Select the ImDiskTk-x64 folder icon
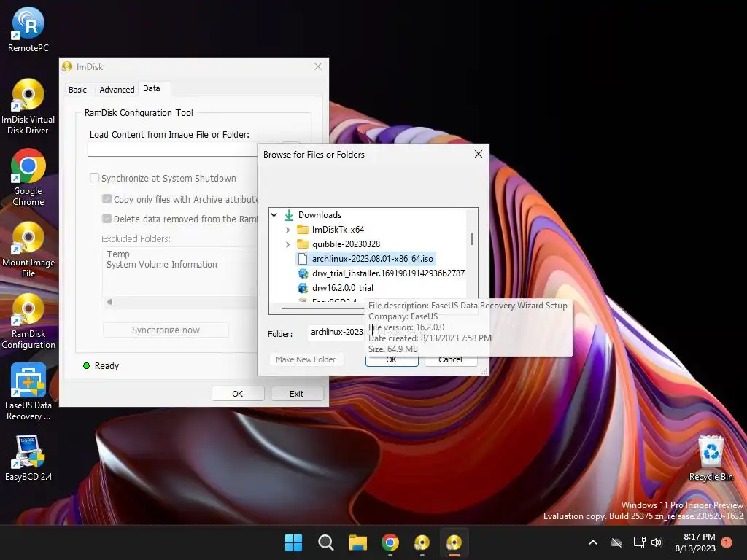The height and width of the screenshot is (560, 747). (x=303, y=230)
